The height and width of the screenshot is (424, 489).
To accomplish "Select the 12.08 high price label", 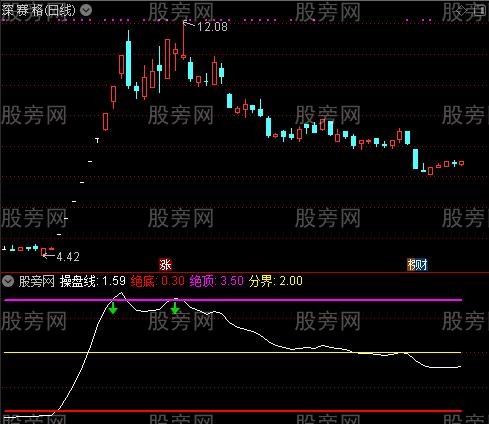I will [x=212, y=27].
